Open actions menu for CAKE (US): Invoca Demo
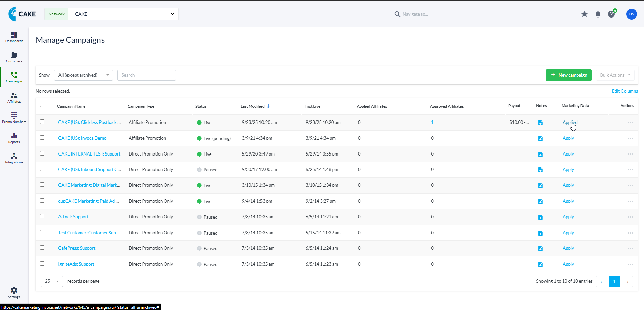 pos(630,138)
